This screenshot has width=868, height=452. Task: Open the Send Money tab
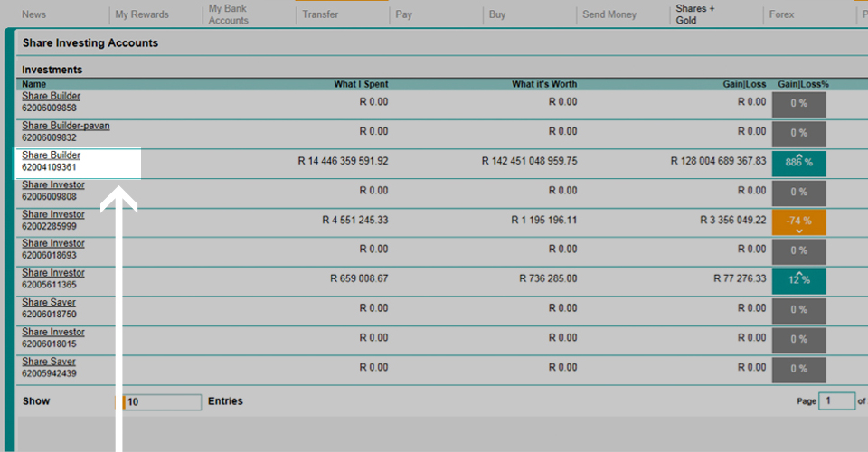609,14
